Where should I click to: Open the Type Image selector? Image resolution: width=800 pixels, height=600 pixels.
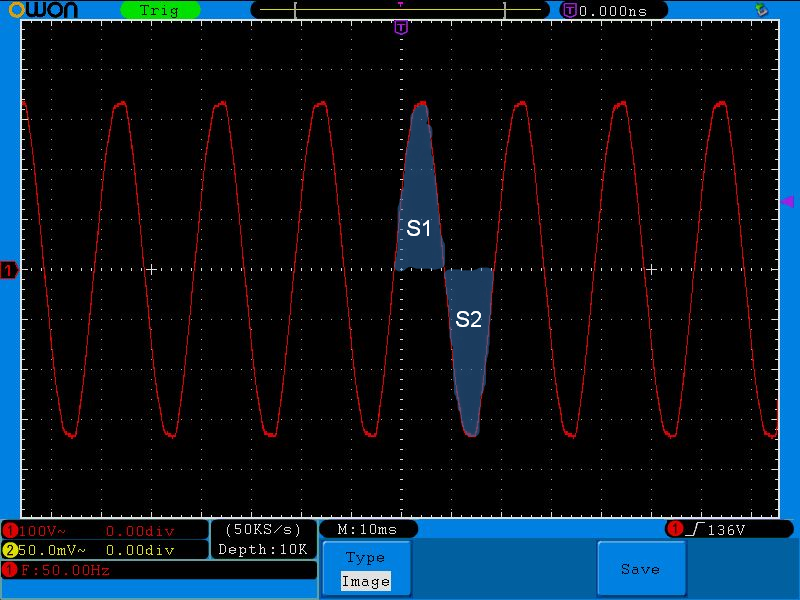coord(366,569)
